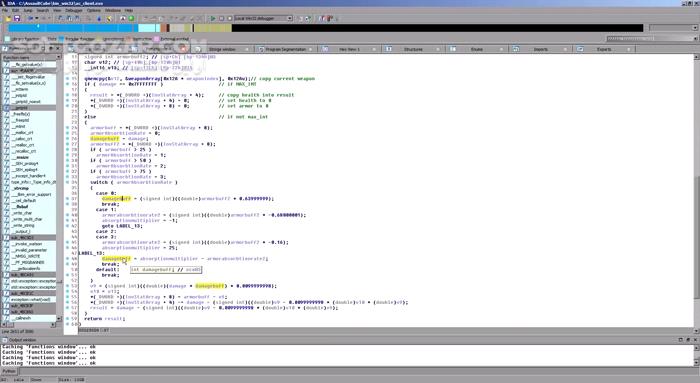Click the navigation band overview bar

coord(325,28)
